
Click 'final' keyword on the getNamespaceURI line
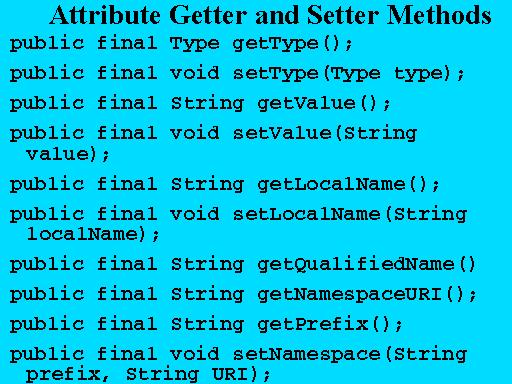(x=127, y=294)
